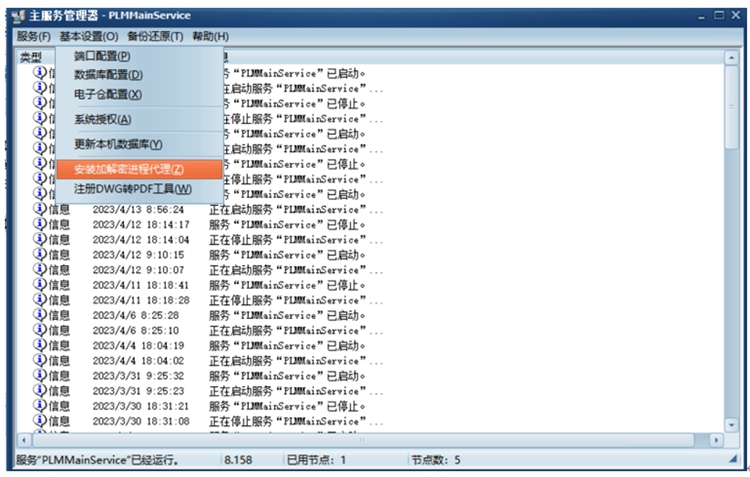
Task: Click the horizontal scrollbar right arrow
Action: pos(716,440)
